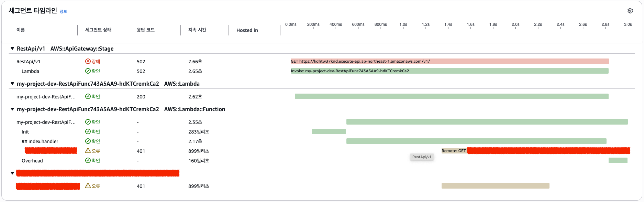Select the 이름 column header
644x202 pixels.
[x=21, y=30]
